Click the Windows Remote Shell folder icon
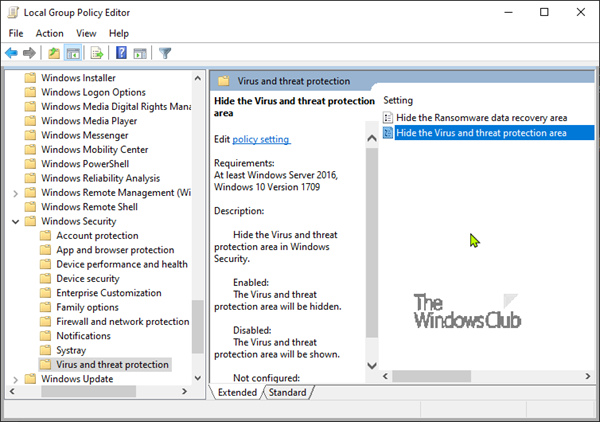This screenshot has width=600, height=422. pos(30,207)
